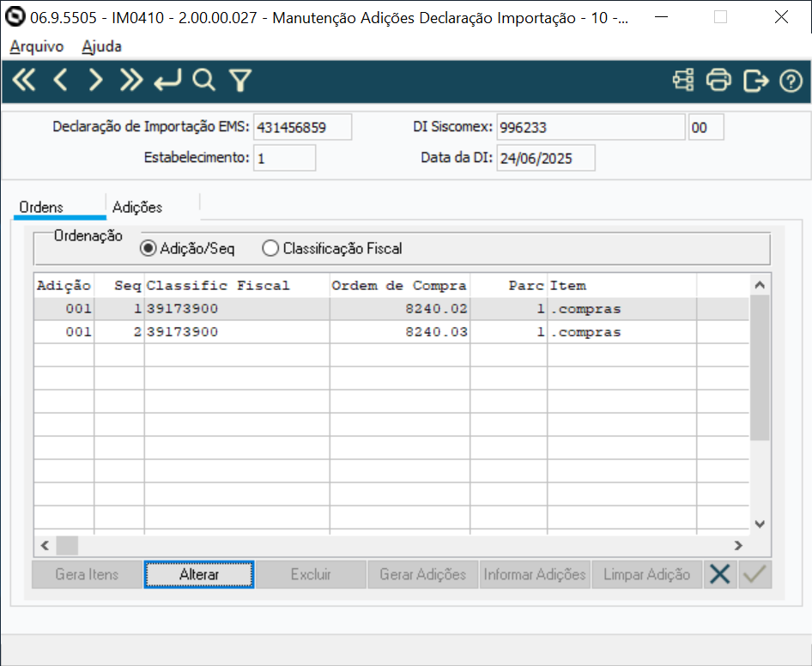The width and height of the screenshot is (812, 666).
Task: Click the Item column header
Action: 621,285
